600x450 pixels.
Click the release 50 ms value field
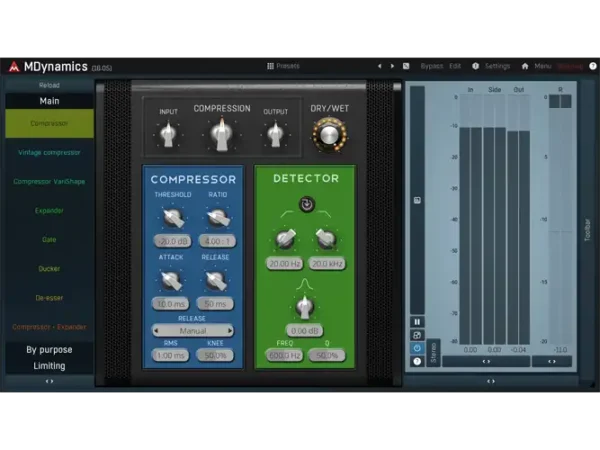tap(215, 304)
